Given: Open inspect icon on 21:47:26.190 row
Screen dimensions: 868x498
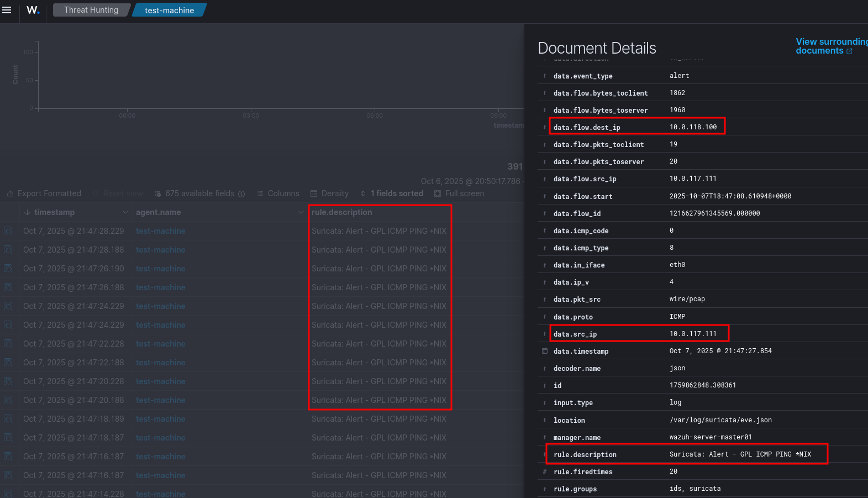Looking at the screenshot, I should click(x=8, y=269).
